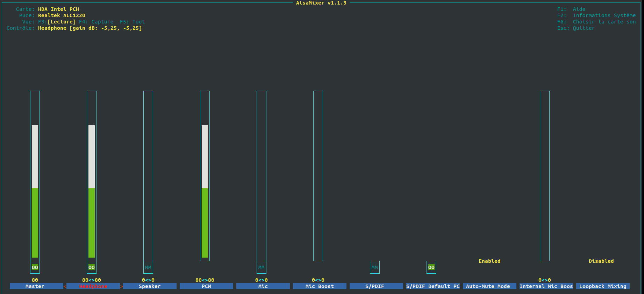
Task: Select the Headphone channel label
Action: point(93,286)
